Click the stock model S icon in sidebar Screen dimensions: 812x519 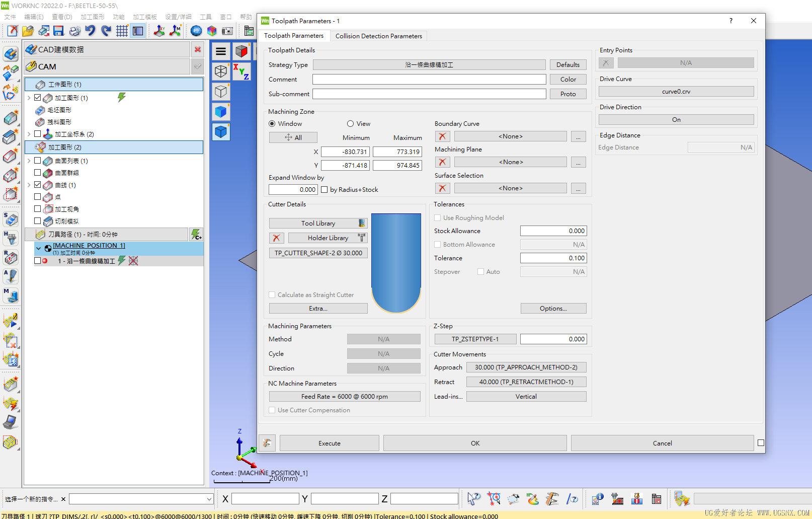pyautogui.click(x=11, y=219)
